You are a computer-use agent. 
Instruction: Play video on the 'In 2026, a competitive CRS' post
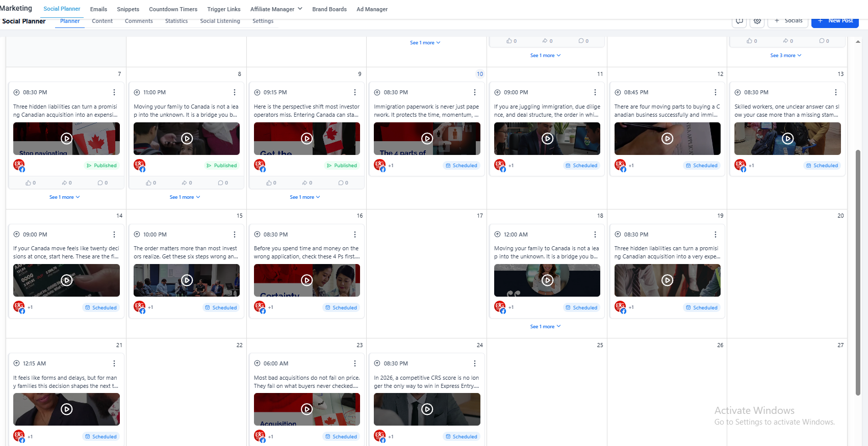427,409
